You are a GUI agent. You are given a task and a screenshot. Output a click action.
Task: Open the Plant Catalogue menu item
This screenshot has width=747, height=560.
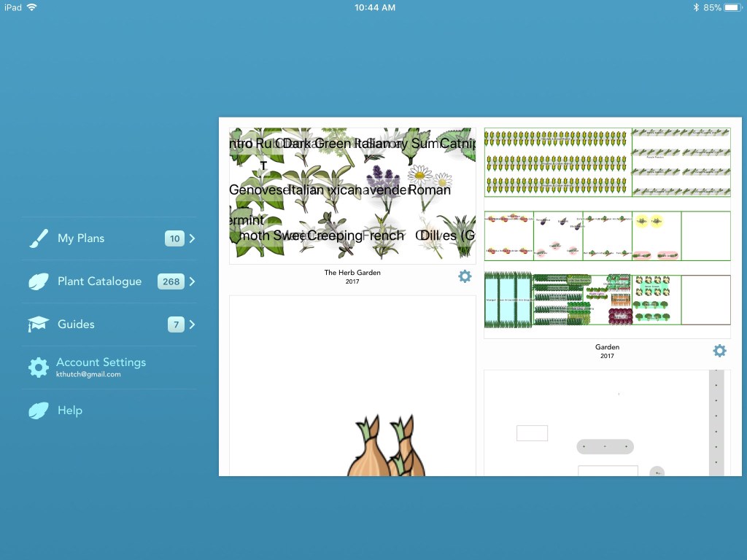(x=99, y=281)
